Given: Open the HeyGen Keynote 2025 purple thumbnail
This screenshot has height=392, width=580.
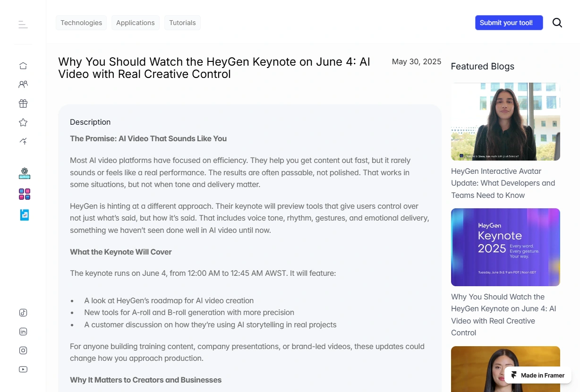Looking at the screenshot, I should [505, 247].
